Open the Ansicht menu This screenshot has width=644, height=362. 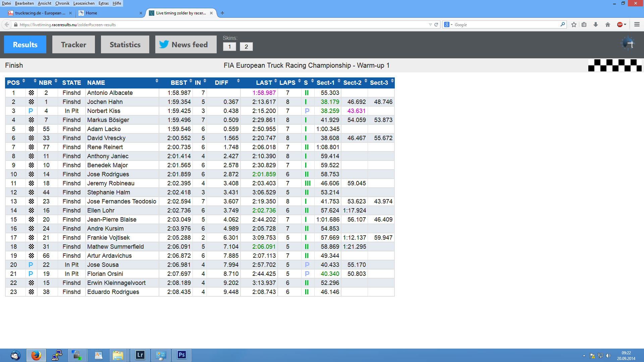(45, 3)
